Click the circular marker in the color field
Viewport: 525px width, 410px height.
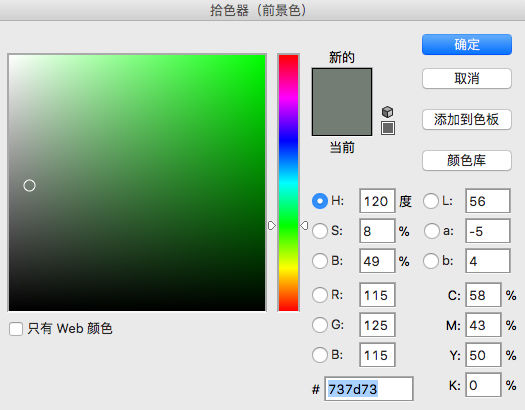[29, 185]
